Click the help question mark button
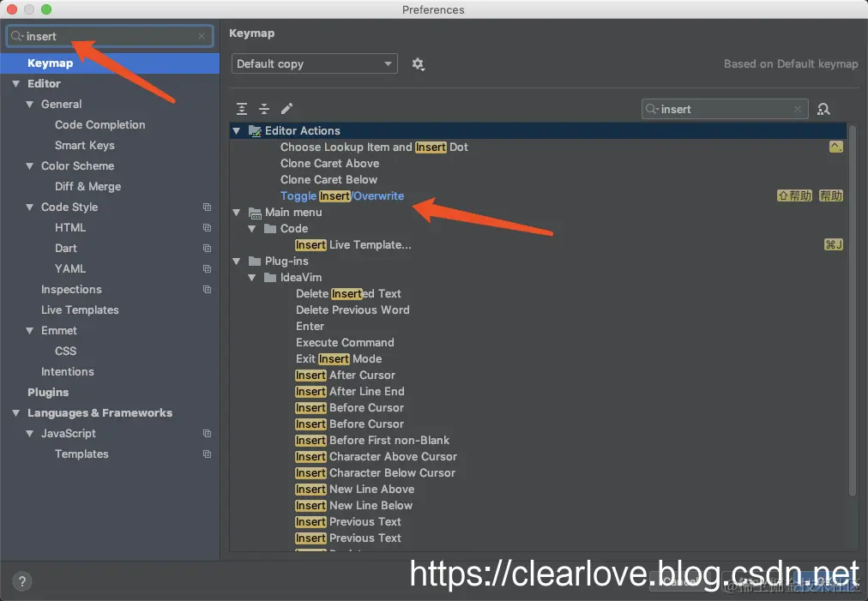 coord(22,581)
